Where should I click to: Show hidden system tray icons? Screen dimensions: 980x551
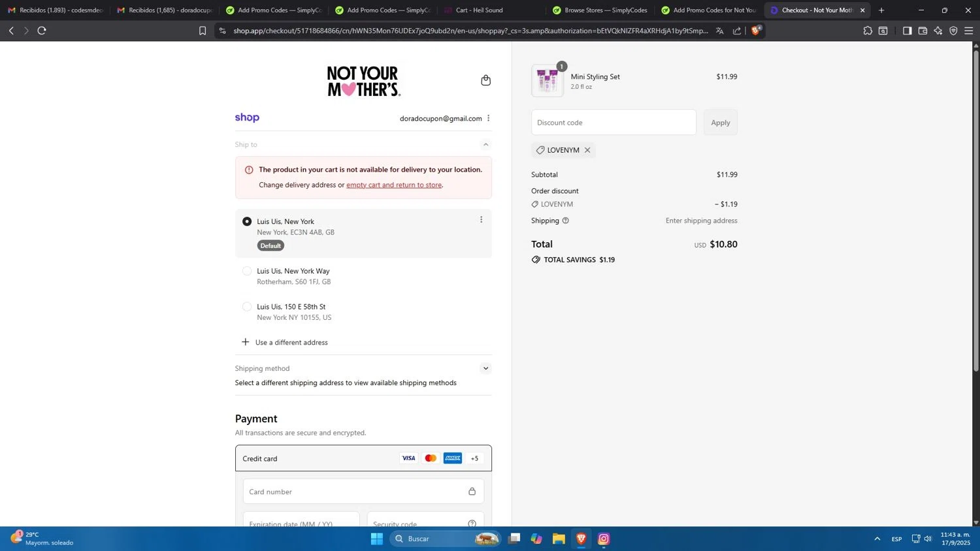pos(877,539)
